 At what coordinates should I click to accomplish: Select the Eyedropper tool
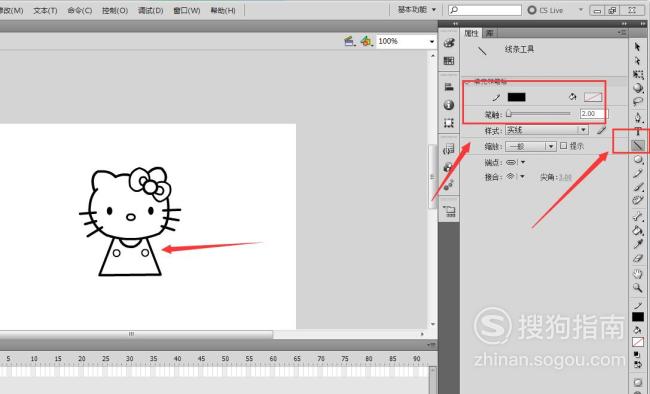click(638, 245)
